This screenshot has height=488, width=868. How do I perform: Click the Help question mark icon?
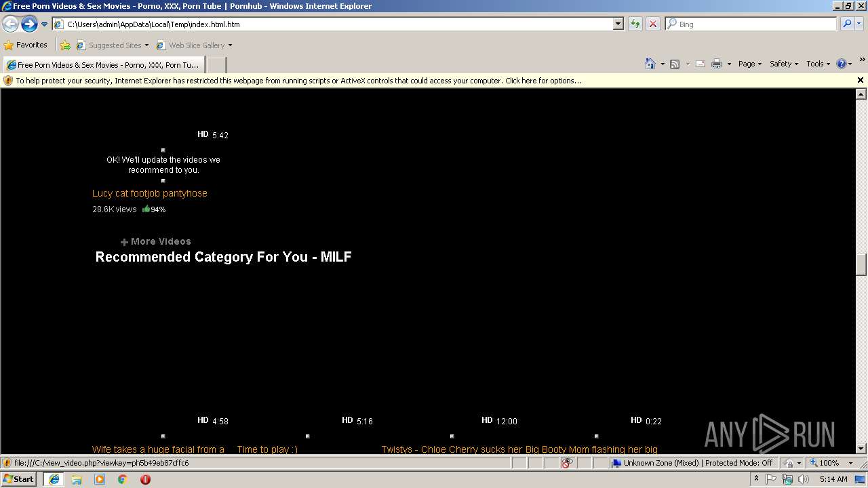842,64
